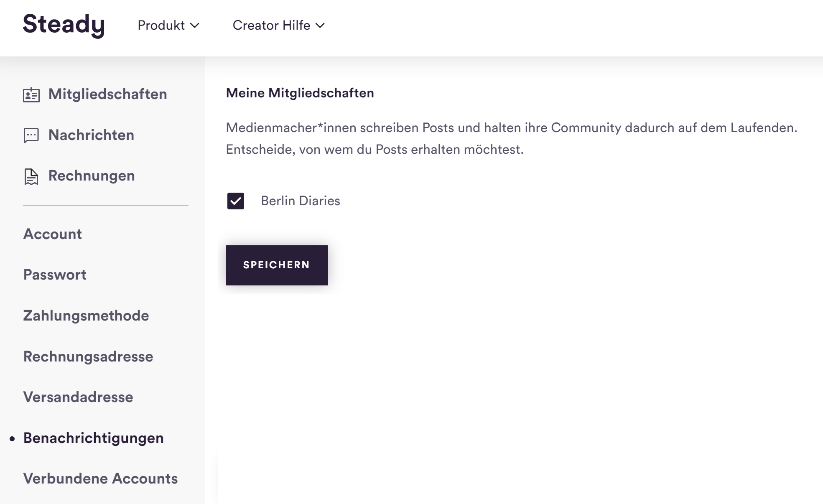
Task: Click the Speichern button
Action: pyautogui.click(x=277, y=265)
